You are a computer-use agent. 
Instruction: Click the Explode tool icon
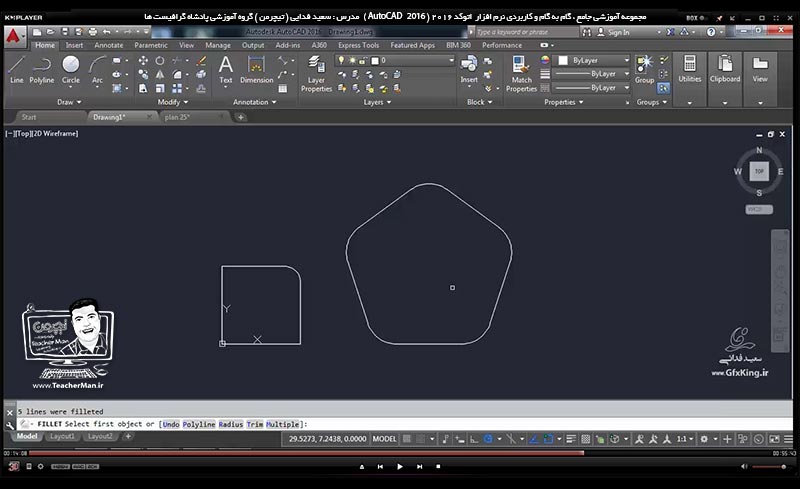[x=202, y=75]
